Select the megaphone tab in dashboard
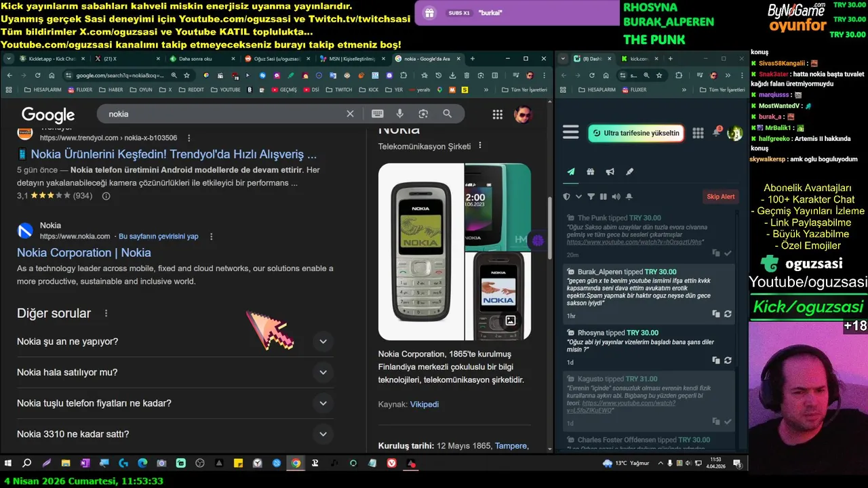Viewport: 868px width, 488px height. [610, 172]
